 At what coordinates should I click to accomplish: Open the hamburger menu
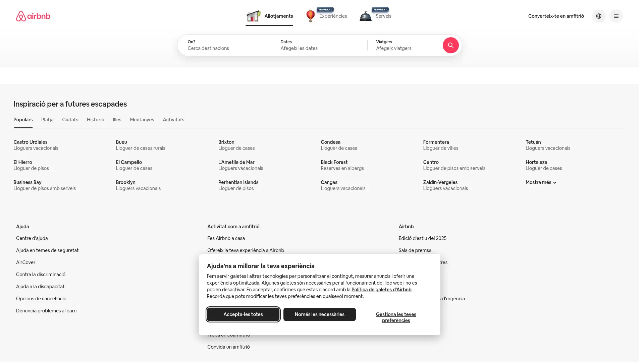coord(616,16)
